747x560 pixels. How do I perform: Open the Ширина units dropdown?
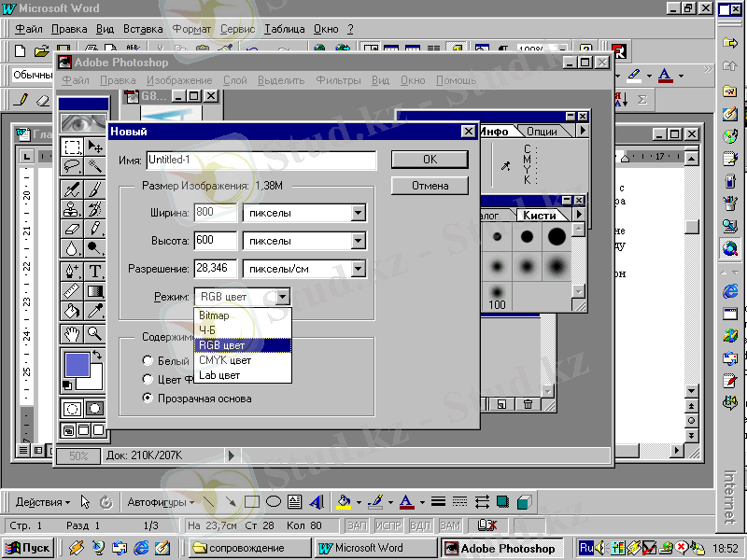pyautogui.click(x=358, y=214)
